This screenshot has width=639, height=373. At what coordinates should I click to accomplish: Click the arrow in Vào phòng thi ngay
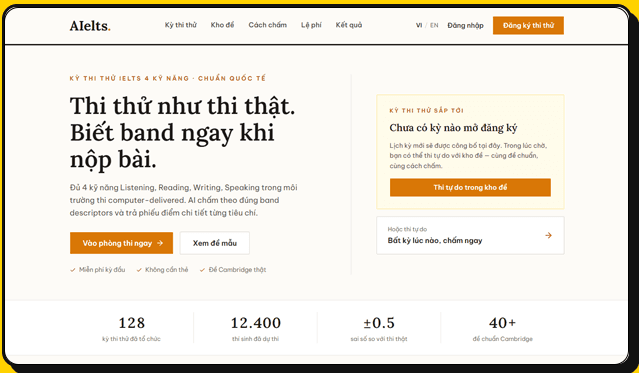(160, 243)
